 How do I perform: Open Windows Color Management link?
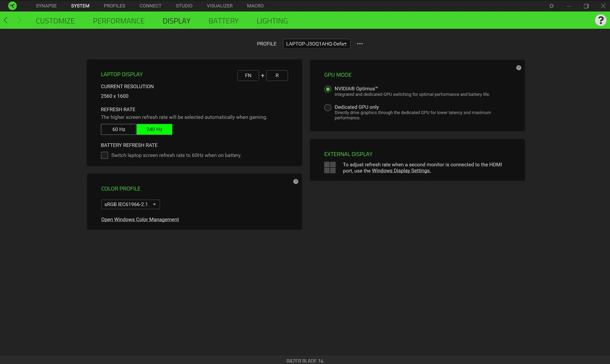tap(140, 220)
